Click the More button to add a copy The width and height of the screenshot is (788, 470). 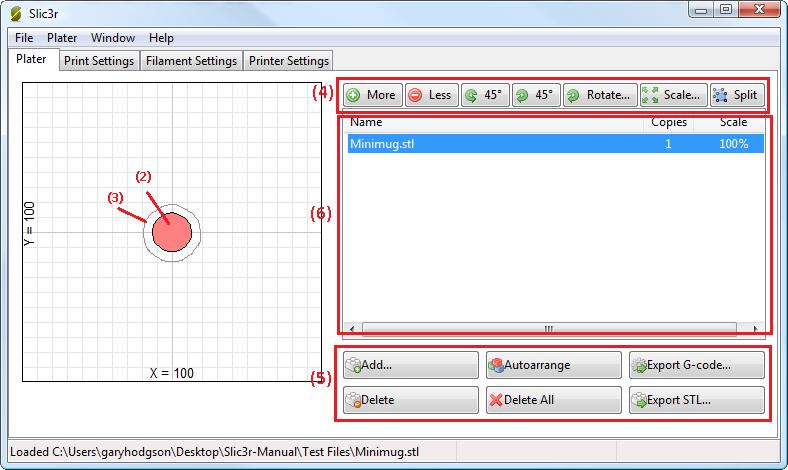point(373,95)
